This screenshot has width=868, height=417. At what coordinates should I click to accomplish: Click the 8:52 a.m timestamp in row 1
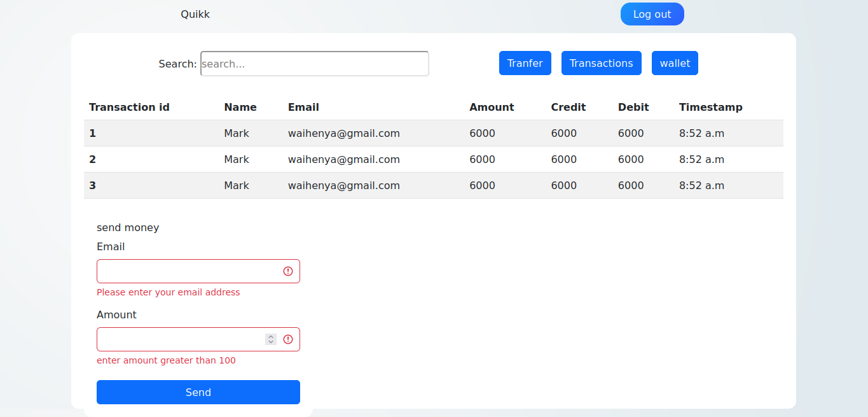point(702,133)
